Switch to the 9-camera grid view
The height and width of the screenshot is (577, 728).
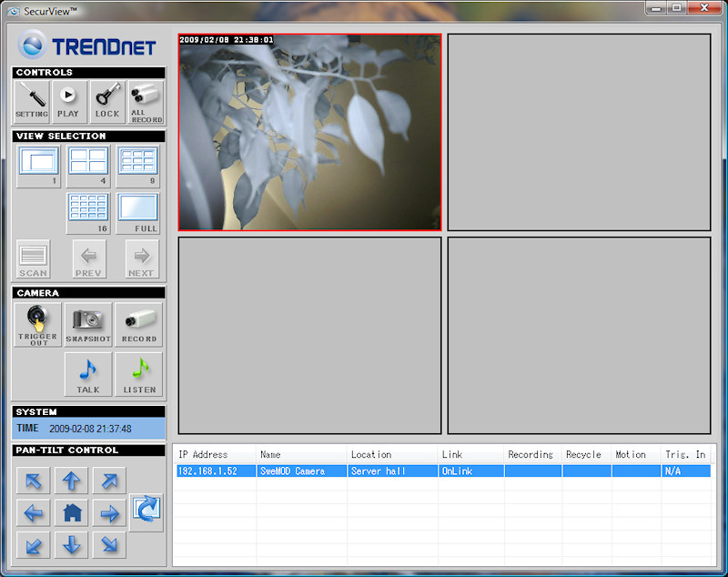click(x=137, y=165)
